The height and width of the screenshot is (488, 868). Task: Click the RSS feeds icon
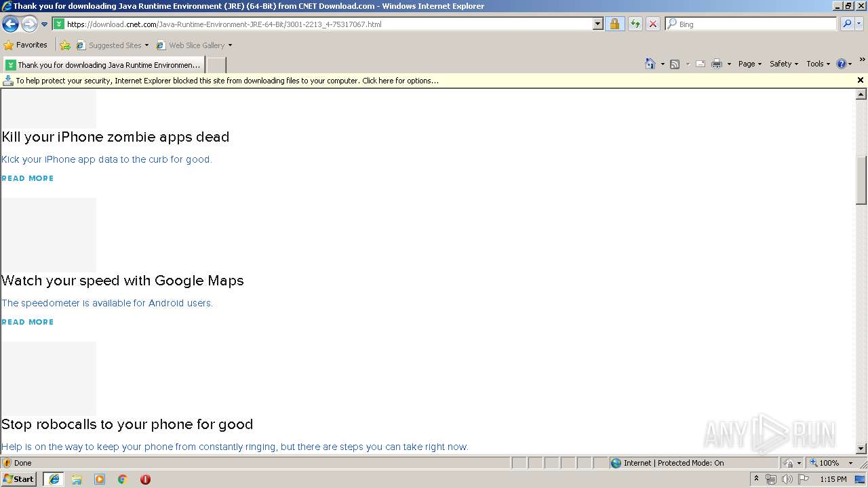click(x=675, y=64)
